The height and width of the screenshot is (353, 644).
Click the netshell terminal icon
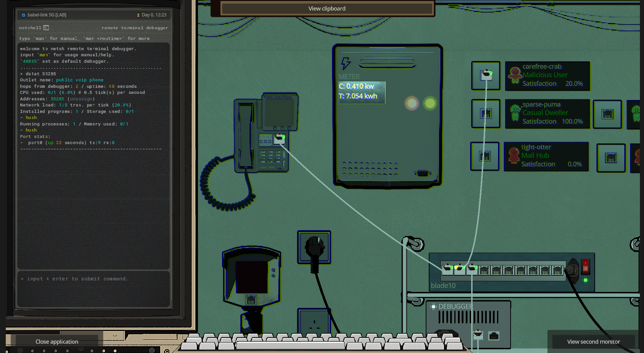[46, 28]
